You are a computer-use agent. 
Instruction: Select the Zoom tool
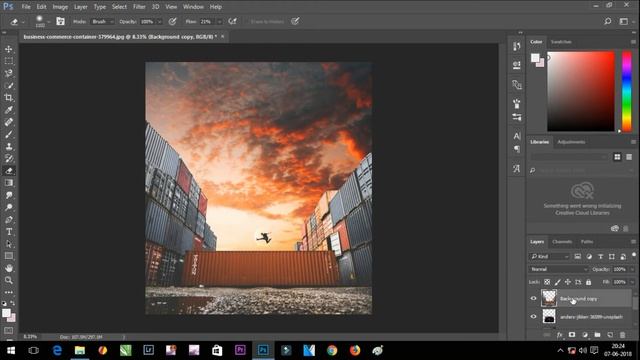pyautogui.click(x=9, y=280)
